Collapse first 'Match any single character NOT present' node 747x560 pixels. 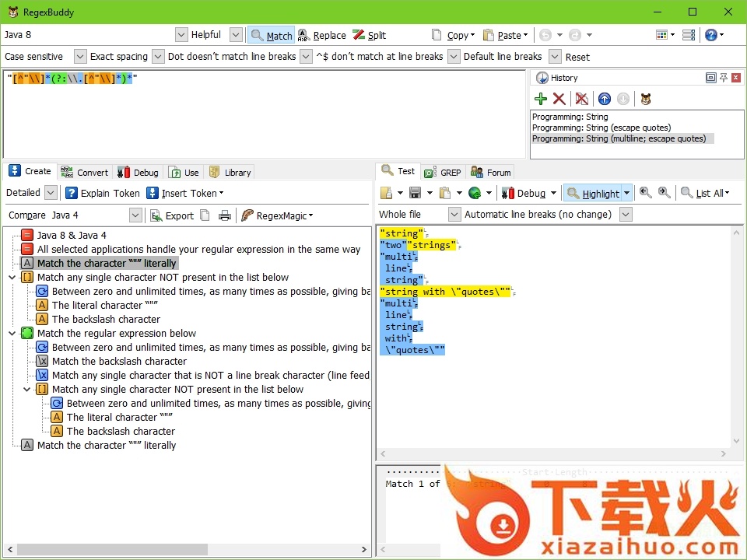[12, 277]
